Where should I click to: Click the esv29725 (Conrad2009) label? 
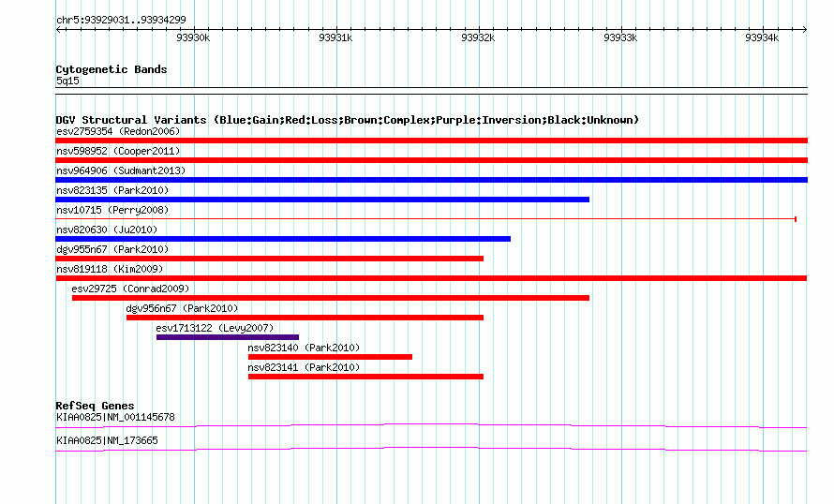coord(130,289)
